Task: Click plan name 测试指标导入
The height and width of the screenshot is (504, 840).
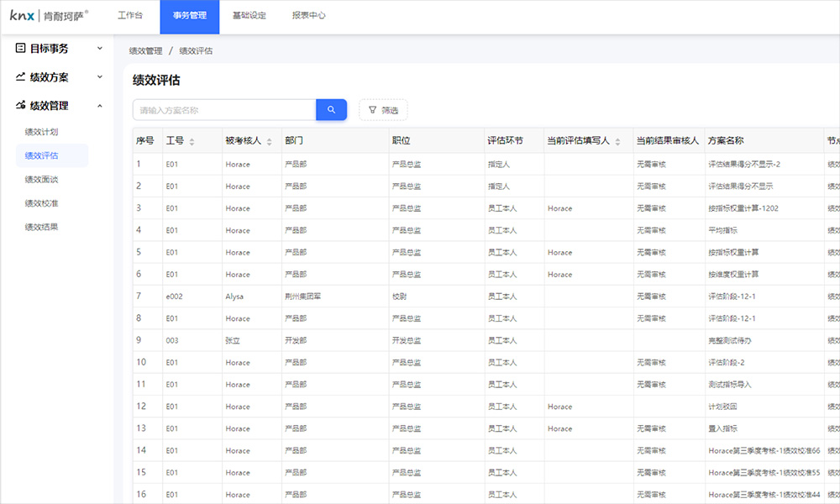Action: (x=730, y=385)
